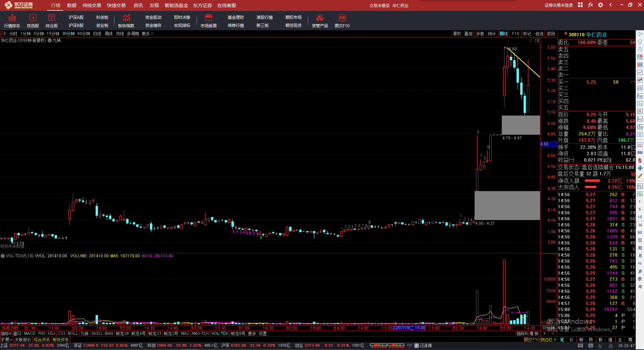The height and width of the screenshot is (350, 644).
Task: Open the 持仓股 holdings icon
Action: tap(52, 21)
